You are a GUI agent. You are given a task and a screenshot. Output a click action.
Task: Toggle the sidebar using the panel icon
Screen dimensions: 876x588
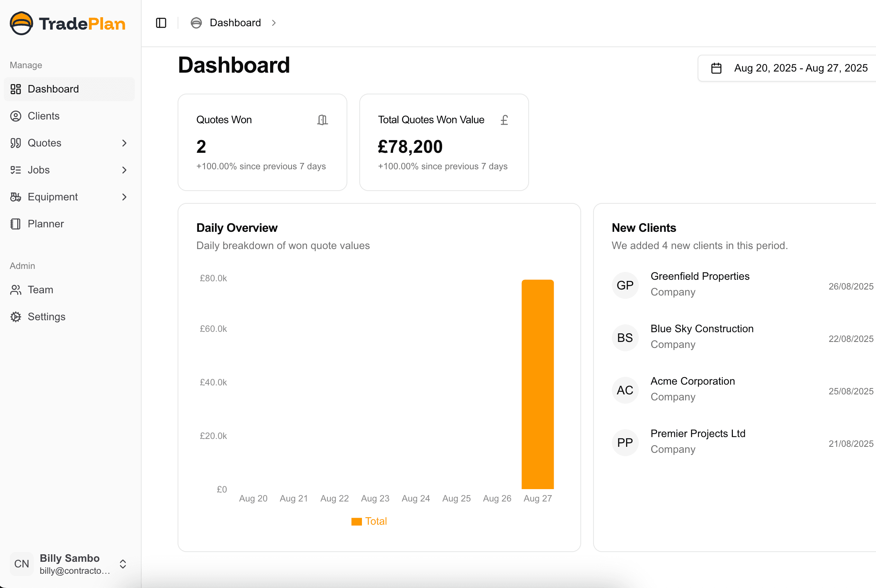click(x=161, y=22)
